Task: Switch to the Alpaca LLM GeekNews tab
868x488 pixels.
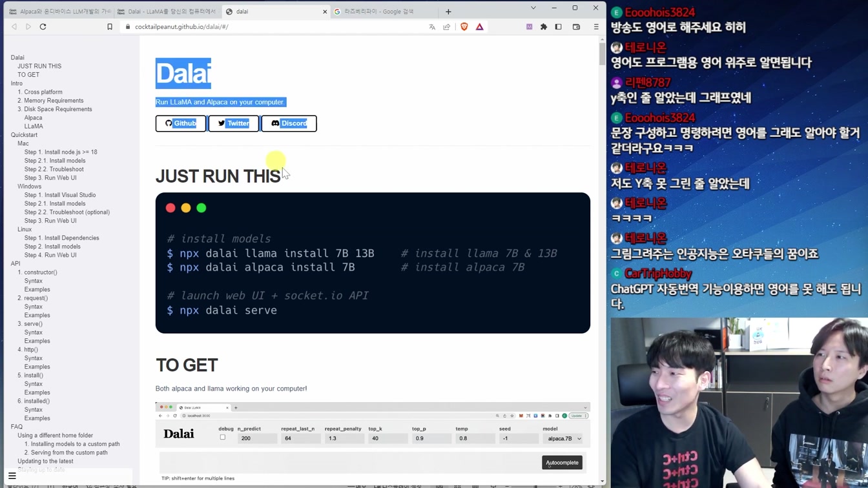Action: (x=59, y=12)
